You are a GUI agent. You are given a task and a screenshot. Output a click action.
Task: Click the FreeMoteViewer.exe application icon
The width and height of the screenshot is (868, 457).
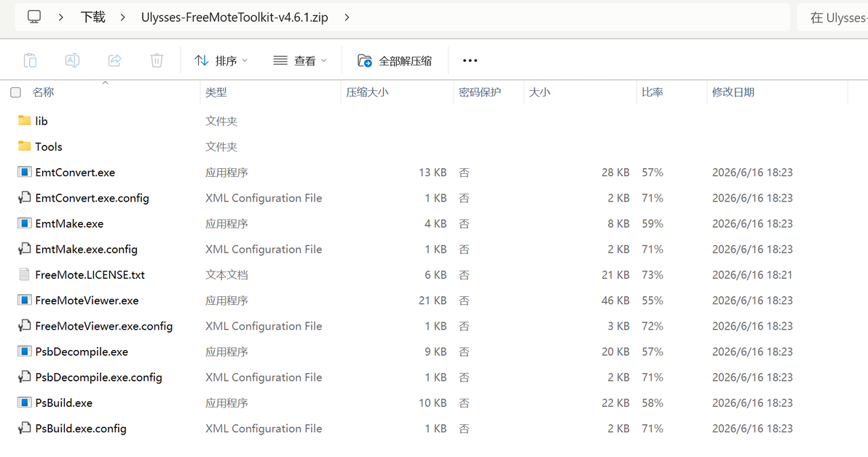tap(24, 301)
